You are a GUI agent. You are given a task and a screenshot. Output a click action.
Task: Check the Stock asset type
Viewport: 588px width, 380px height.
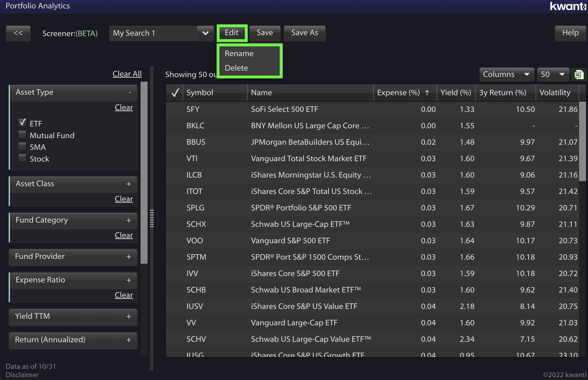[22, 158]
